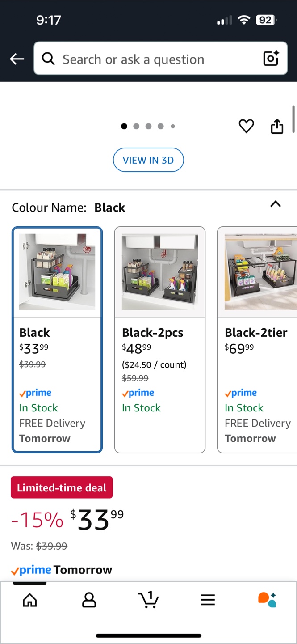Tap the Limited-time deal badge
The image size is (297, 644).
[62, 487]
